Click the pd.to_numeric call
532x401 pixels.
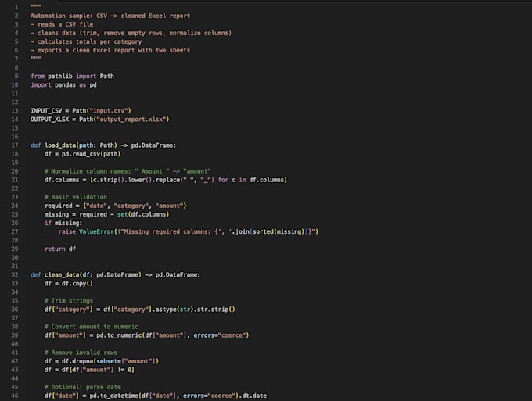173,335
